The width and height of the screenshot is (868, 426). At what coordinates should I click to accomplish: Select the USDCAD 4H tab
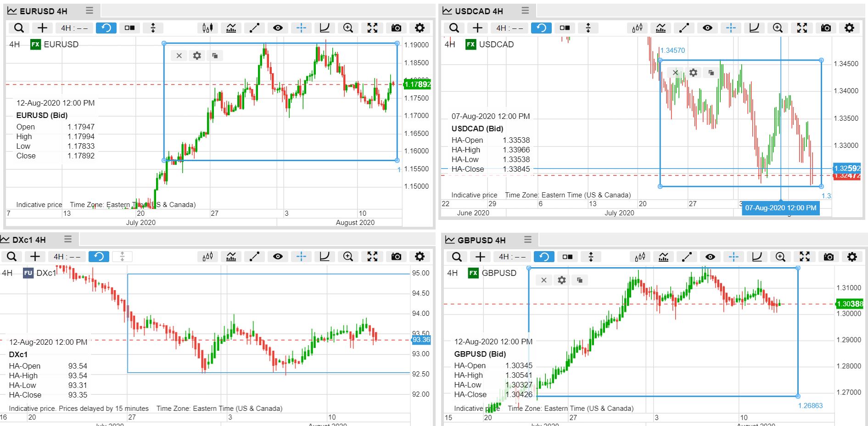tap(479, 11)
